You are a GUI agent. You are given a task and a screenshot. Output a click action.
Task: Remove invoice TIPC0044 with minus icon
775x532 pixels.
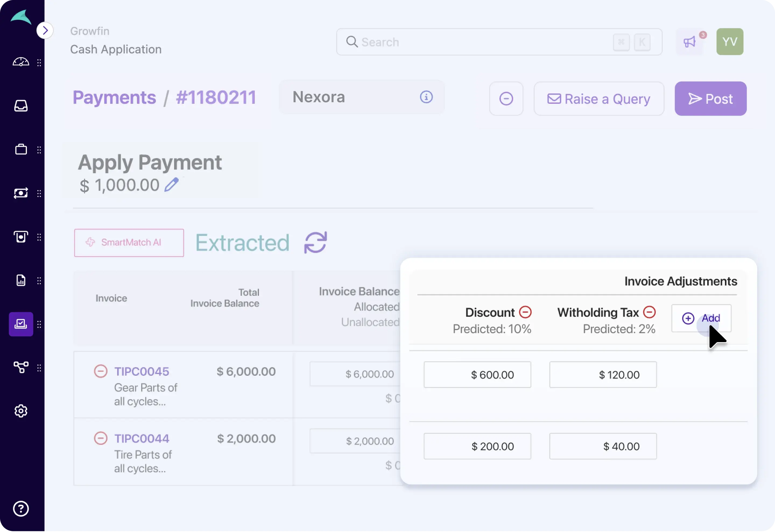pyautogui.click(x=100, y=438)
